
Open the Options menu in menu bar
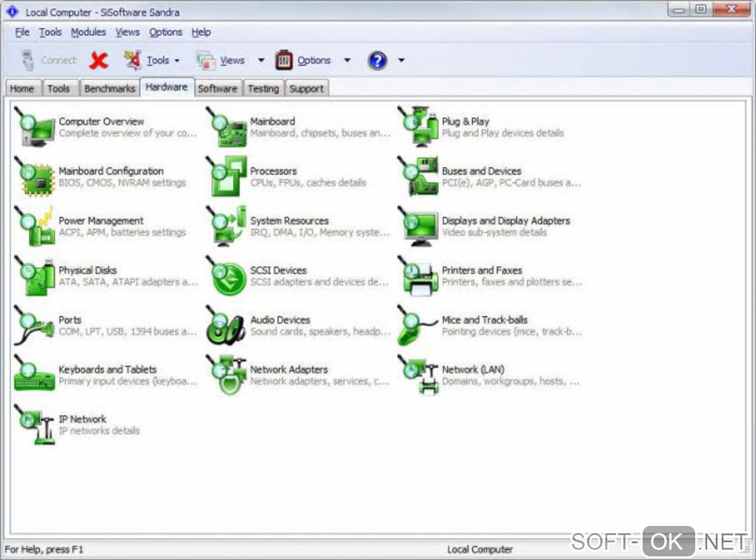click(x=165, y=33)
